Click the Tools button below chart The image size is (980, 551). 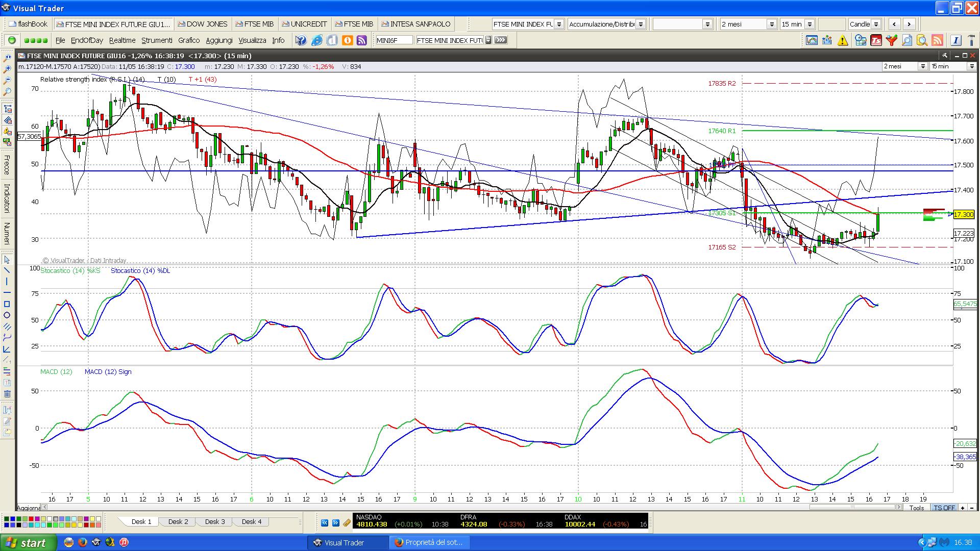coord(916,508)
